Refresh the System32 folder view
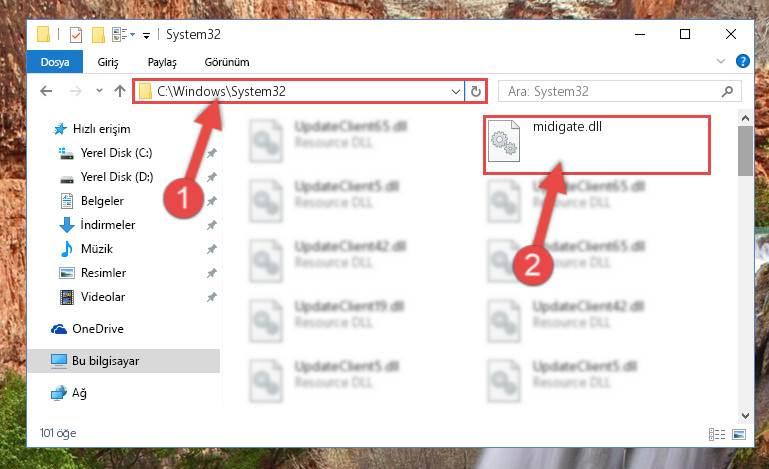Viewport: 769px width, 469px height. (476, 91)
